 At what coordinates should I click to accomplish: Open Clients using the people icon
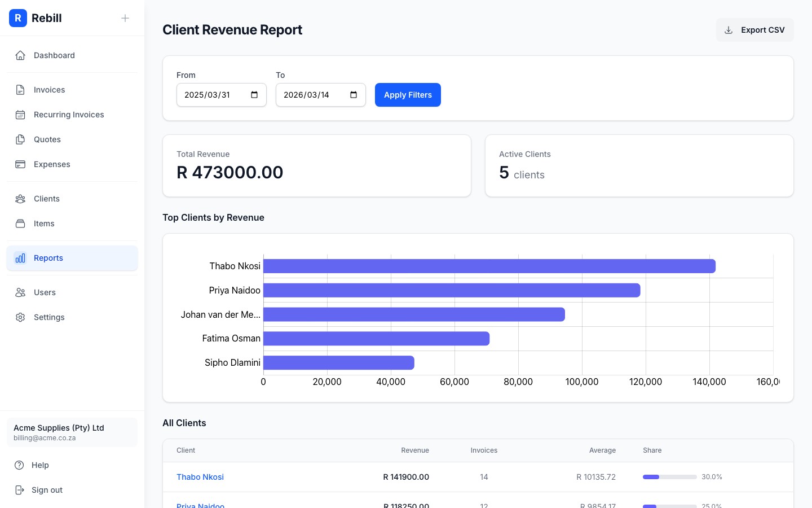(20, 199)
